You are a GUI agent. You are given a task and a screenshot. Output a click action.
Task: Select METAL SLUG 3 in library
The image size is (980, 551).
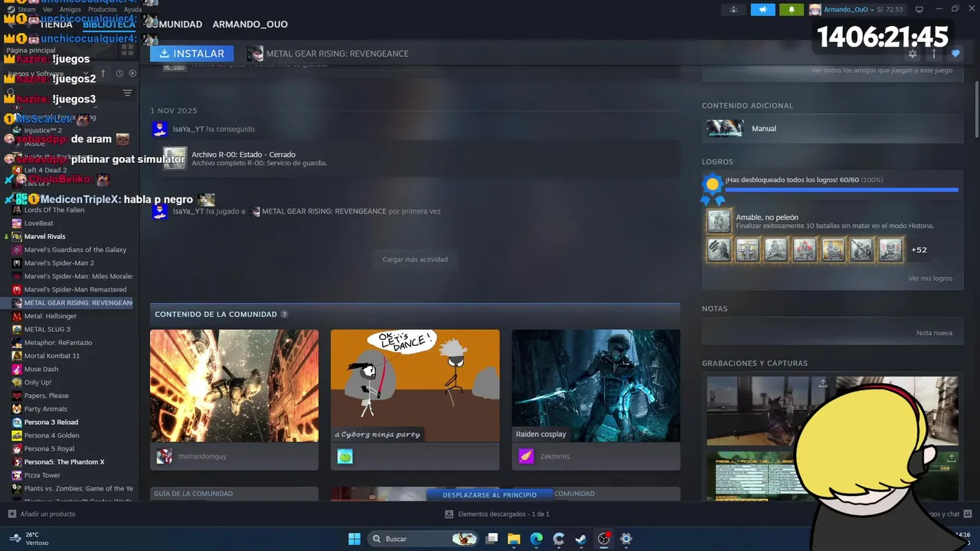[47, 329]
